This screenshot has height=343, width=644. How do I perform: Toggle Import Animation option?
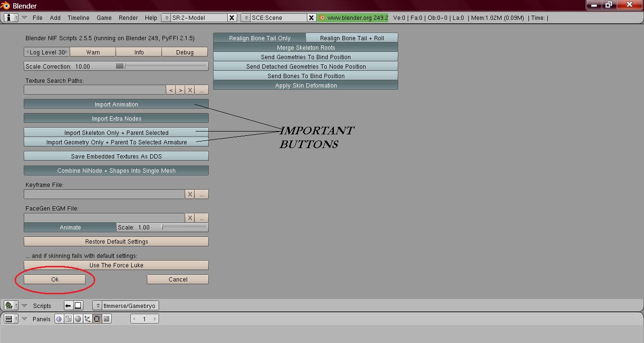tap(116, 104)
